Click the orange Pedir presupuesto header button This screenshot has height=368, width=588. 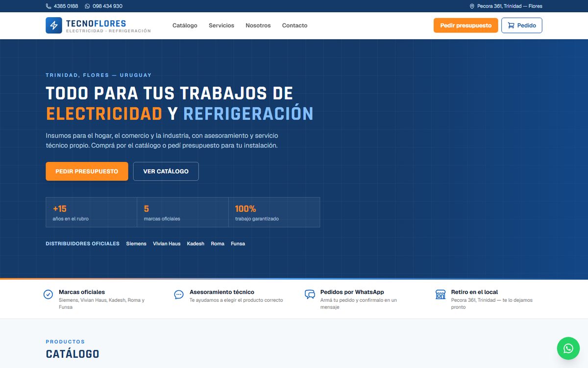click(466, 26)
